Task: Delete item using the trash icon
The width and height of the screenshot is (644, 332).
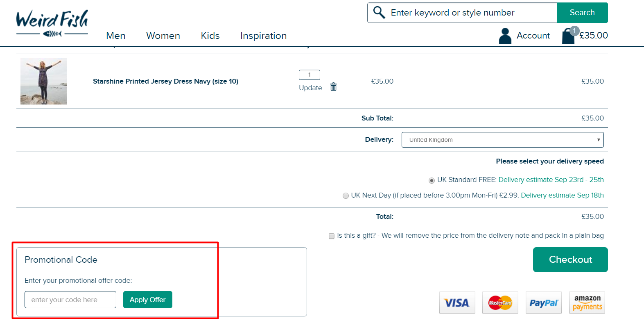Action: point(334,86)
